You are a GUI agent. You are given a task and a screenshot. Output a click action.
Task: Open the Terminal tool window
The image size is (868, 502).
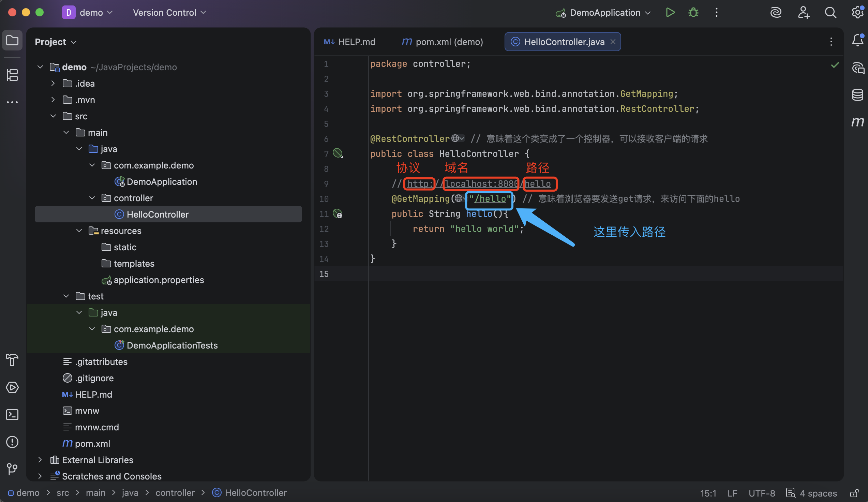click(x=12, y=414)
